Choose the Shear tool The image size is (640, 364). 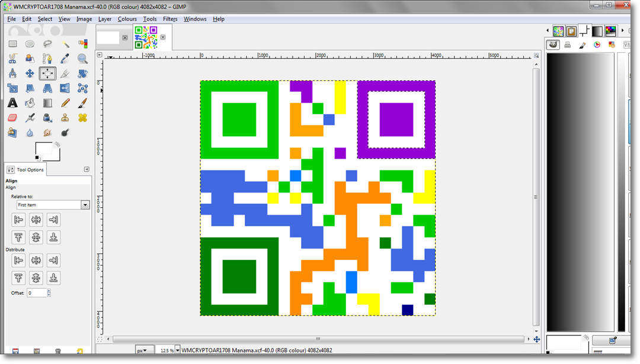tap(30, 88)
